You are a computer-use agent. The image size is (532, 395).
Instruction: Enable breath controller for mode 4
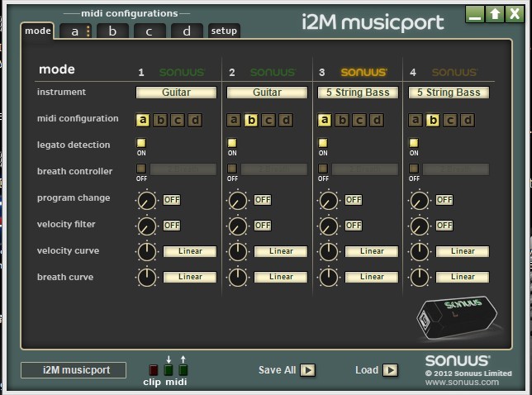[414, 169]
